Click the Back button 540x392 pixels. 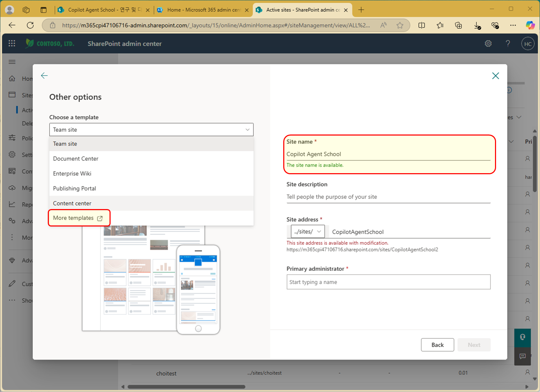437,345
